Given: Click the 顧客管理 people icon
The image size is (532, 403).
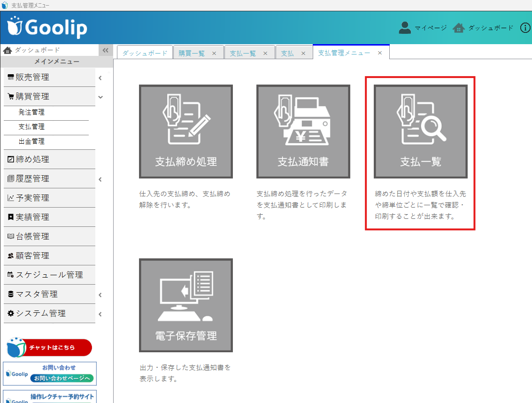Looking at the screenshot, I should click(11, 256).
